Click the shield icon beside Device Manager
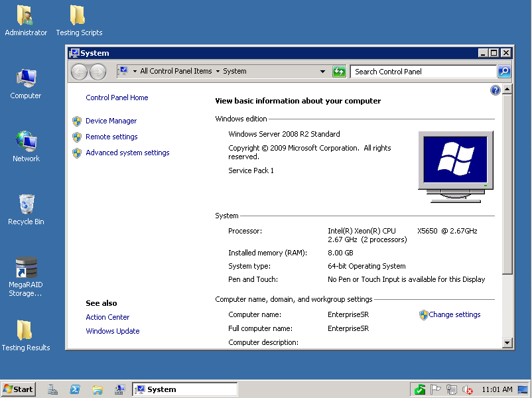Image resolution: width=532 pixels, height=398 pixels. [x=77, y=121]
